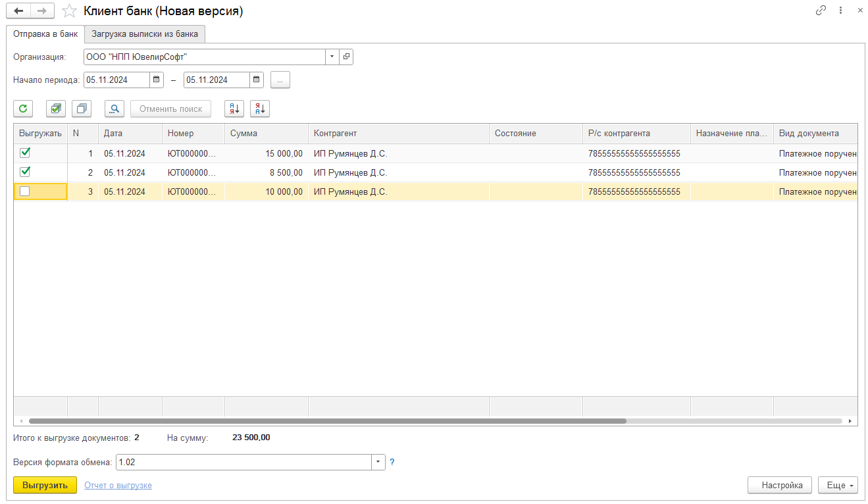Switch to the Отправка в банк tab
This screenshot has width=868, height=504.
tap(45, 34)
